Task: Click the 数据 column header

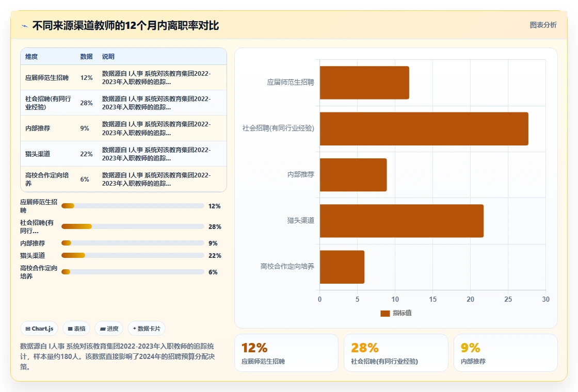Action: [x=86, y=56]
